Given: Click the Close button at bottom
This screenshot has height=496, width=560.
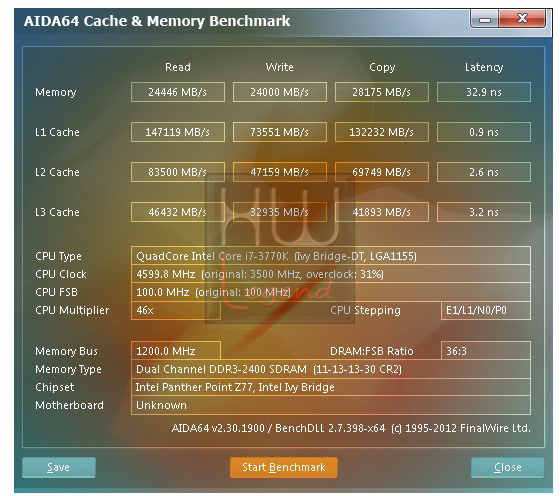Looking at the screenshot, I should [x=508, y=467].
